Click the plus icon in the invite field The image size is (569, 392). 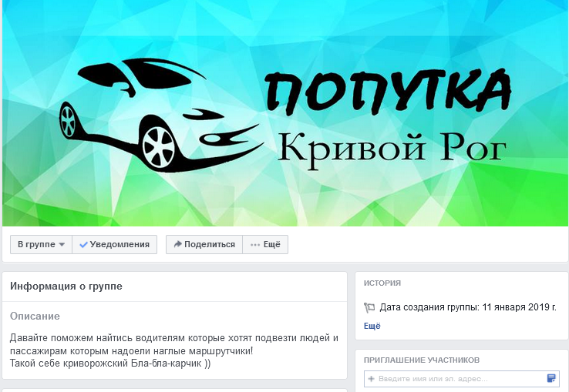tap(371, 379)
